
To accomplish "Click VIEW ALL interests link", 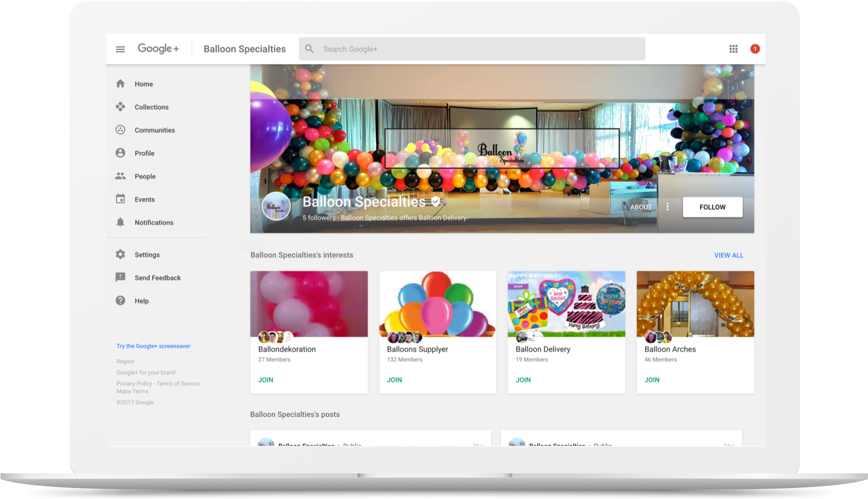I will coord(729,255).
